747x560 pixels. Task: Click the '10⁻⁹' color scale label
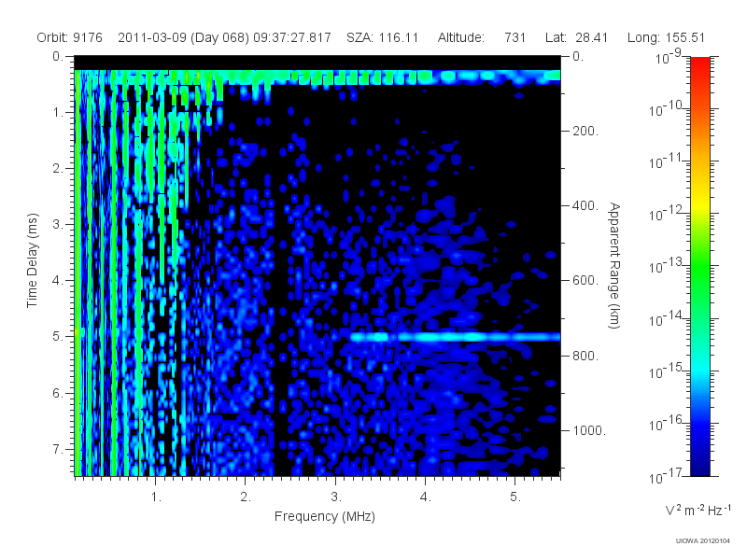point(669,57)
